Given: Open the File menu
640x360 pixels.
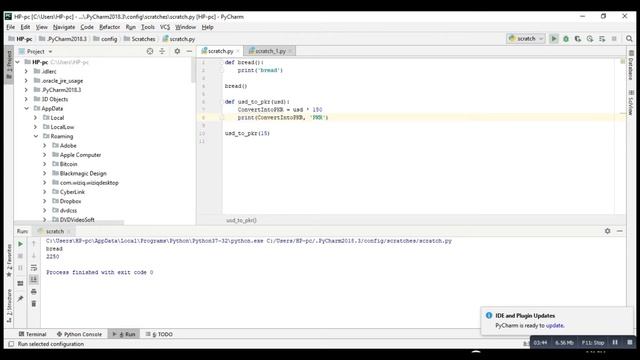Looking at the screenshot, I should tap(11, 27).
